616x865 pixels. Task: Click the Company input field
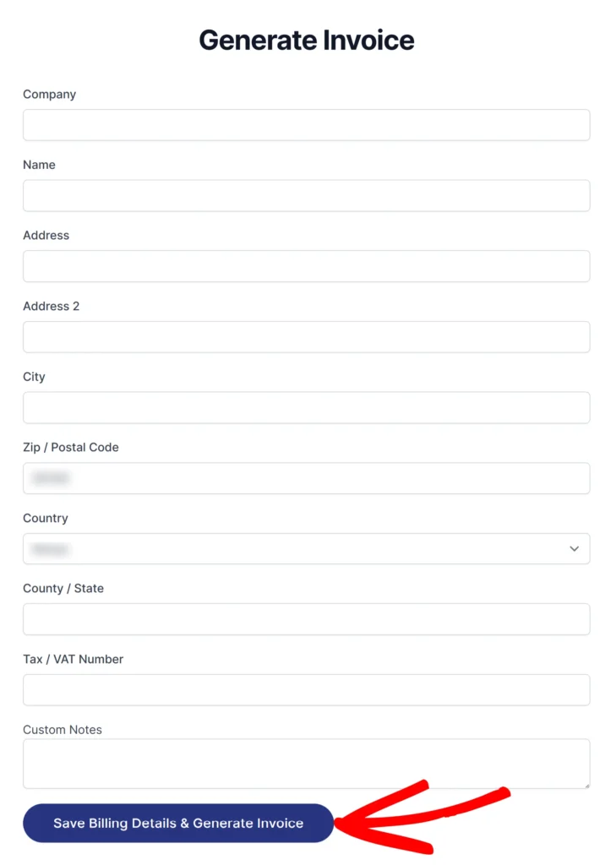(x=307, y=124)
